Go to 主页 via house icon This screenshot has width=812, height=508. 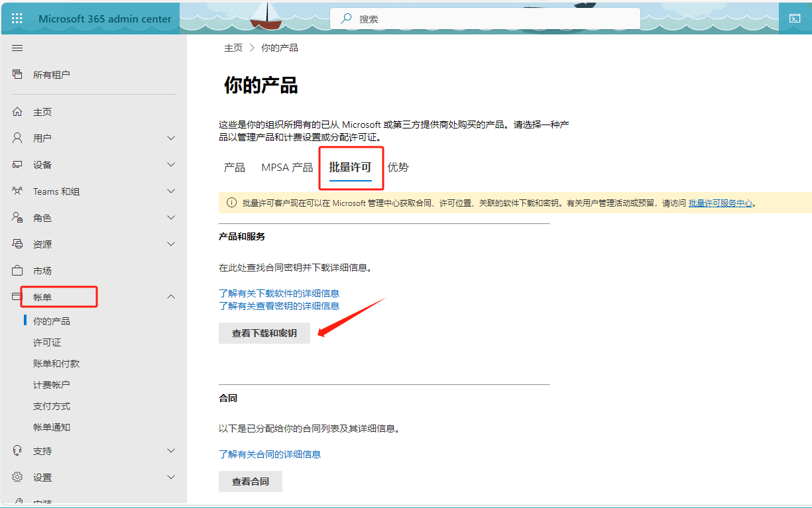(17, 112)
